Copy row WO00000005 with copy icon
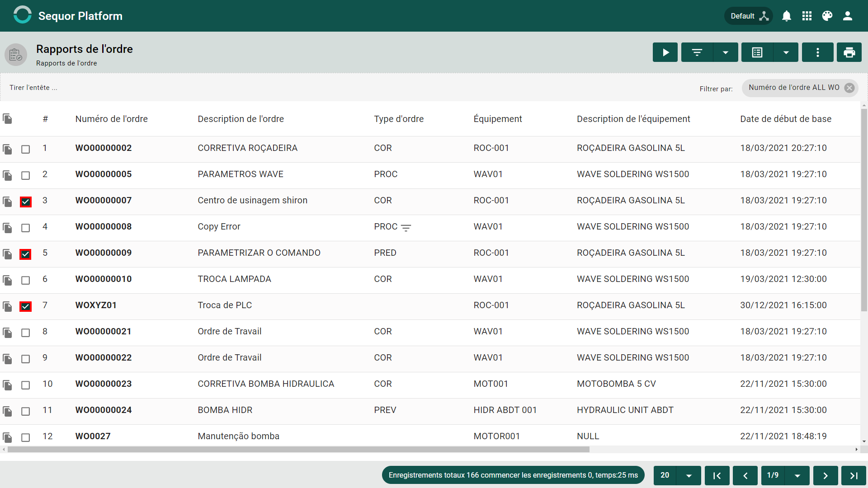Image resolution: width=868 pixels, height=488 pixels. coord(7,175)
